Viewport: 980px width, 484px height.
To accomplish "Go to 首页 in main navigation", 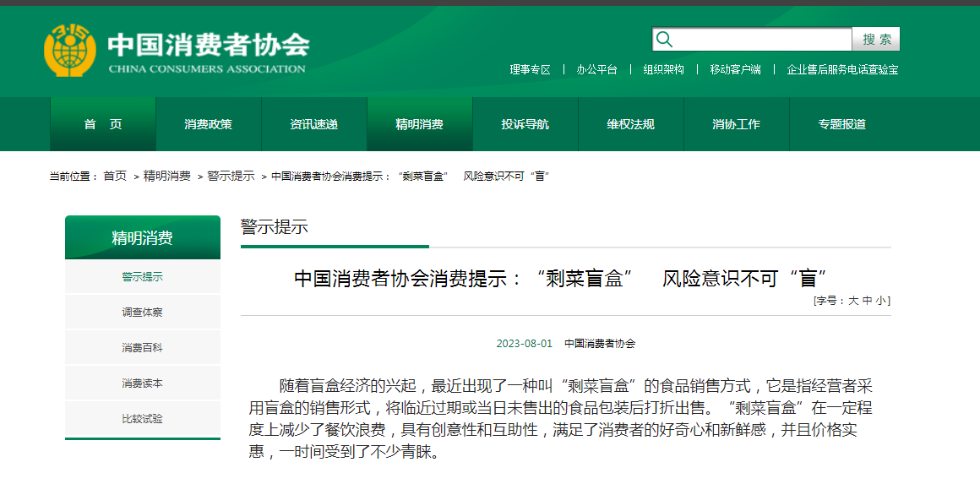I will [103, 124].
